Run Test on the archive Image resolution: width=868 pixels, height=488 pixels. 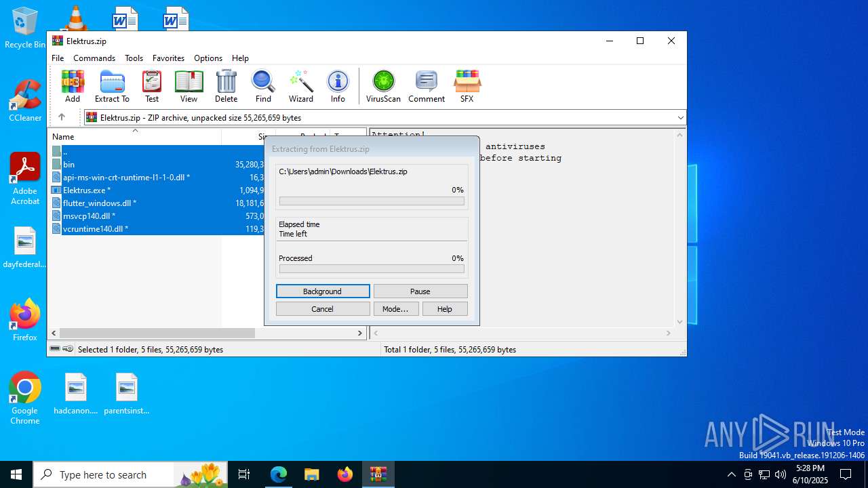click(152, 86)
